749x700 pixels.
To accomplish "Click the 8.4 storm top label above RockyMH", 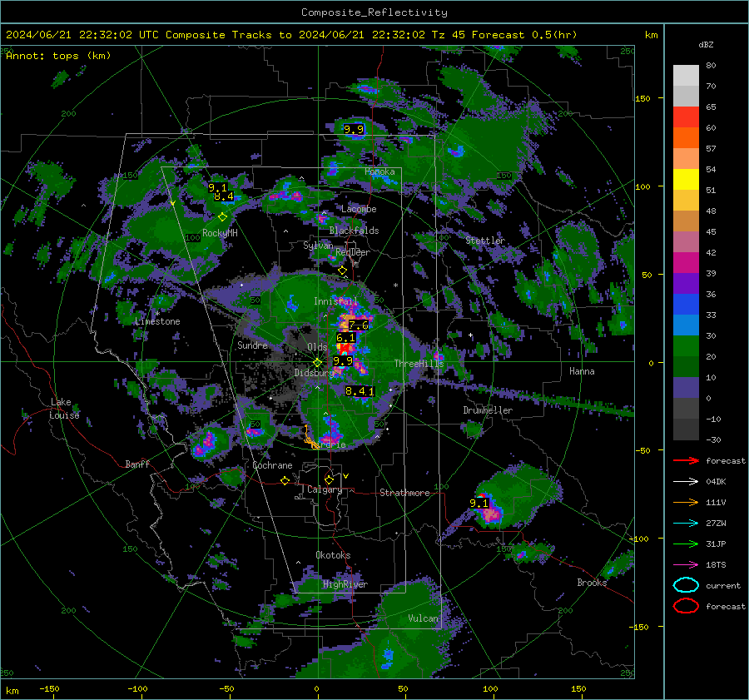I will 224,196.
